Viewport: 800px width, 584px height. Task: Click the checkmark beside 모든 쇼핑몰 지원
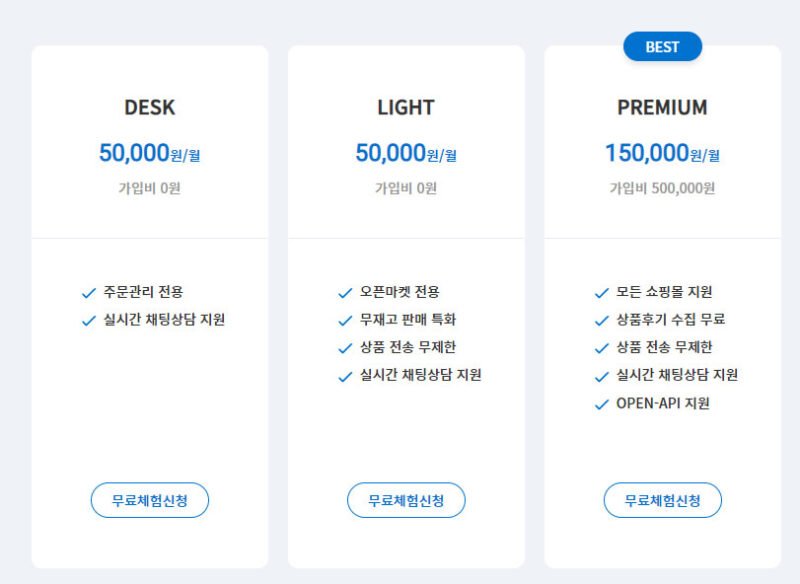pyautogui.click(x=602, y=293)
